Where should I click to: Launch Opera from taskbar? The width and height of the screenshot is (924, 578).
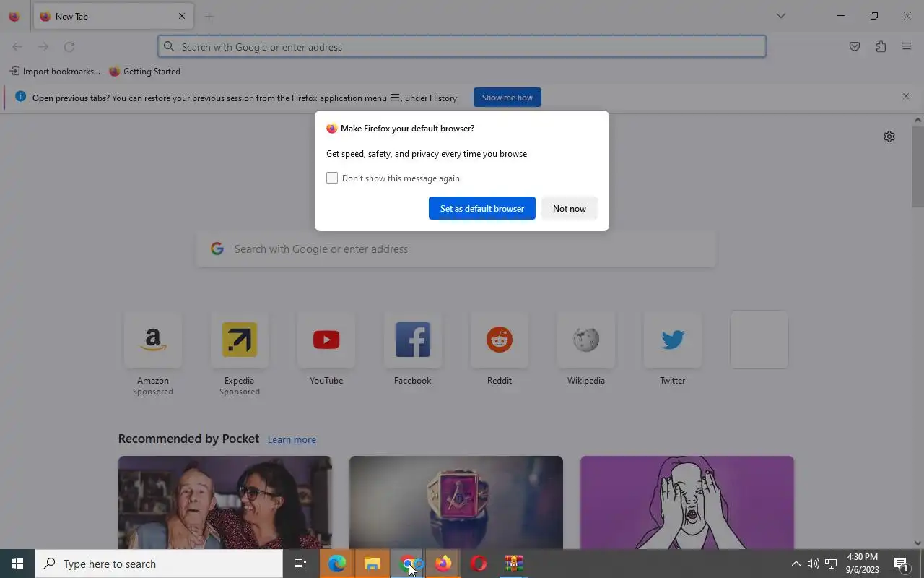pos(479,564)
